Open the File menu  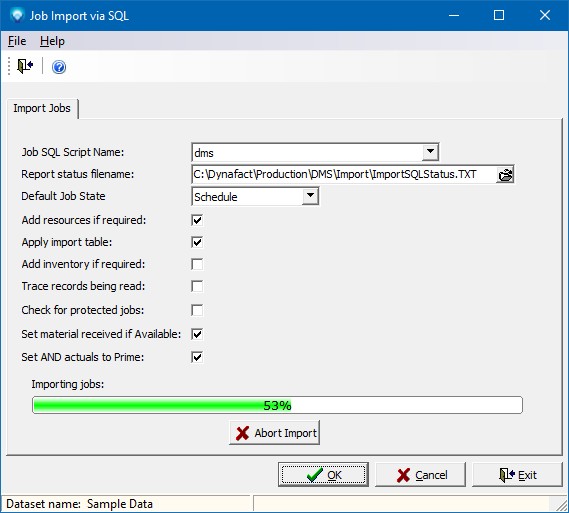17,41
